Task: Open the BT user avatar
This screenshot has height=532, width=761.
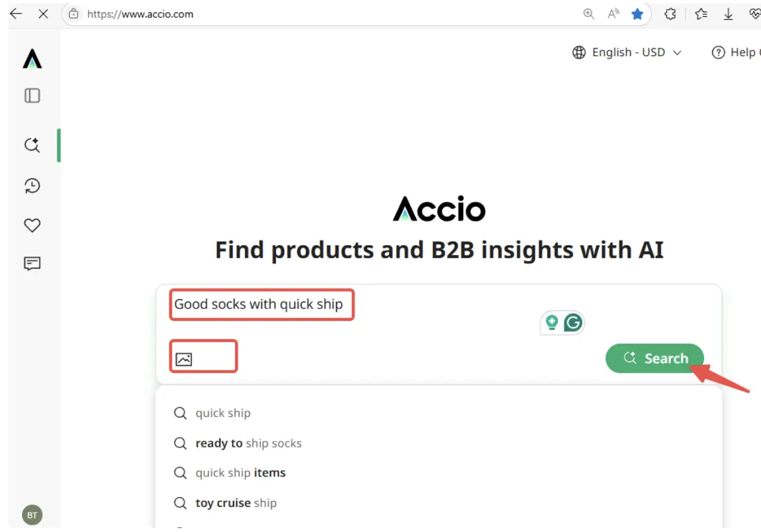Action: (32, 515)
